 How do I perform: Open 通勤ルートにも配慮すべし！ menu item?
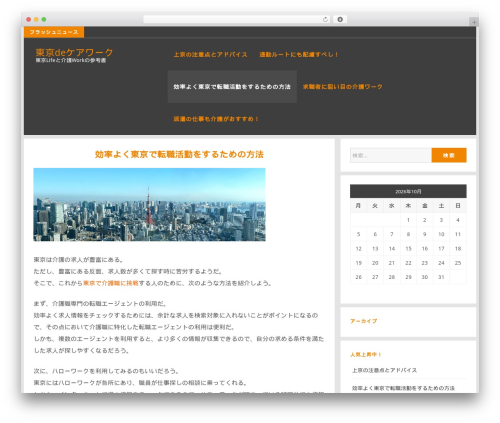pyautogui.click(x=299, y=54)
